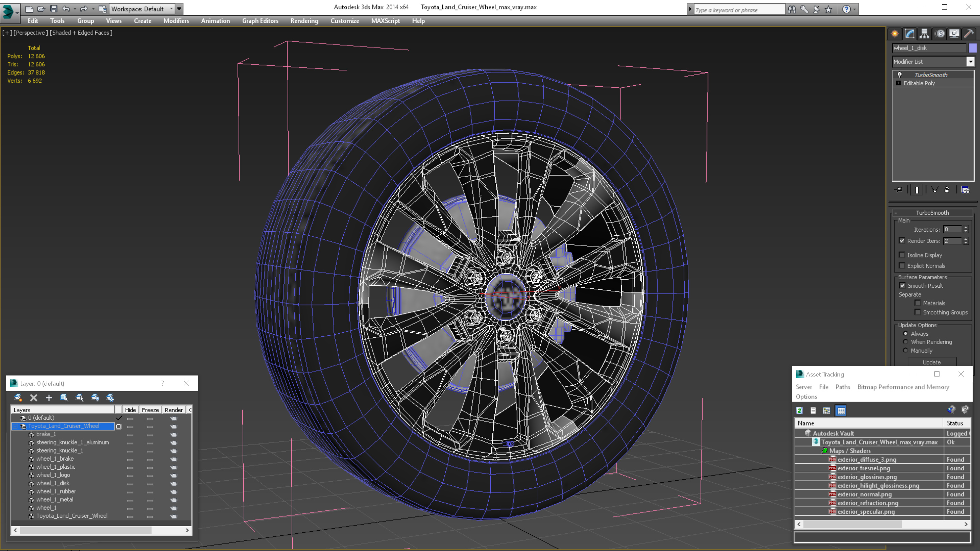Click the favorites star icon in title bar
Image resolution: width=980 pixels, height=551 pixels.
point(829,10)
